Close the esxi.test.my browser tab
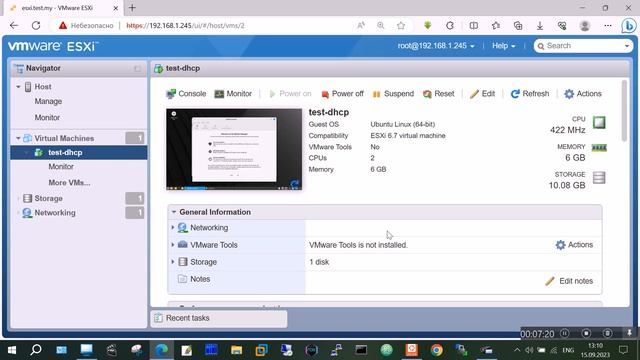This screenshot has width=640, height=360. pos(116,8)
